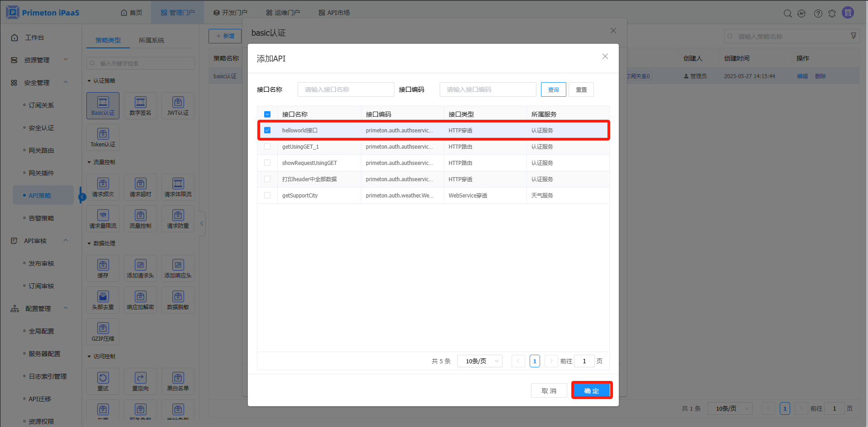Click the 缓存 data processing icon
Screen dimensions: 868x427
[103, 268]
